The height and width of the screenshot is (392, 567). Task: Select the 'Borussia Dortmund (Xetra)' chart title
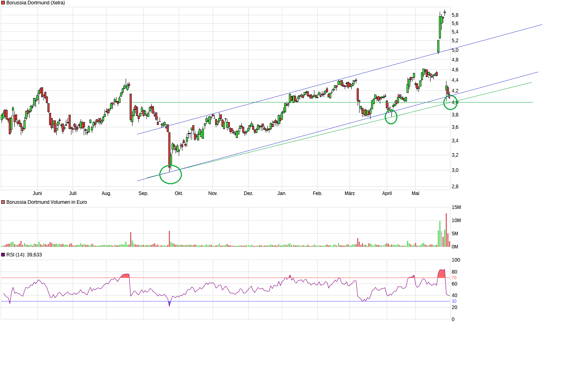pyautogui.click(x=36, y=3)
